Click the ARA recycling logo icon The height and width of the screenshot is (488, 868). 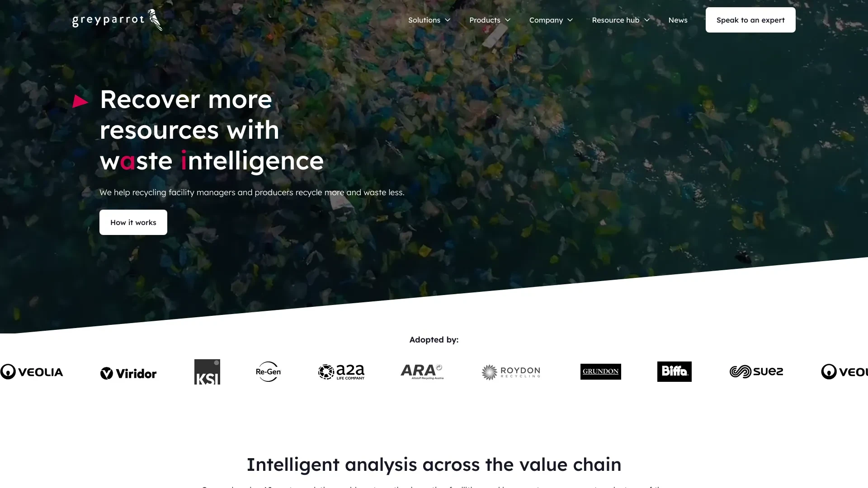click(421, 371)
